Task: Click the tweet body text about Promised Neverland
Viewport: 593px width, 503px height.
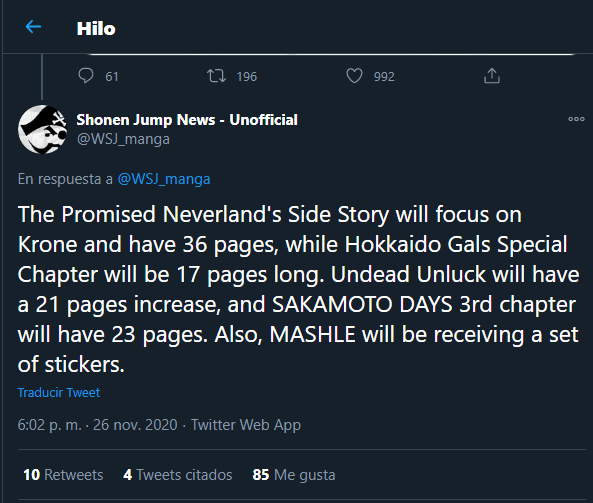Action: pyautogui.click(x=298, y=289)
